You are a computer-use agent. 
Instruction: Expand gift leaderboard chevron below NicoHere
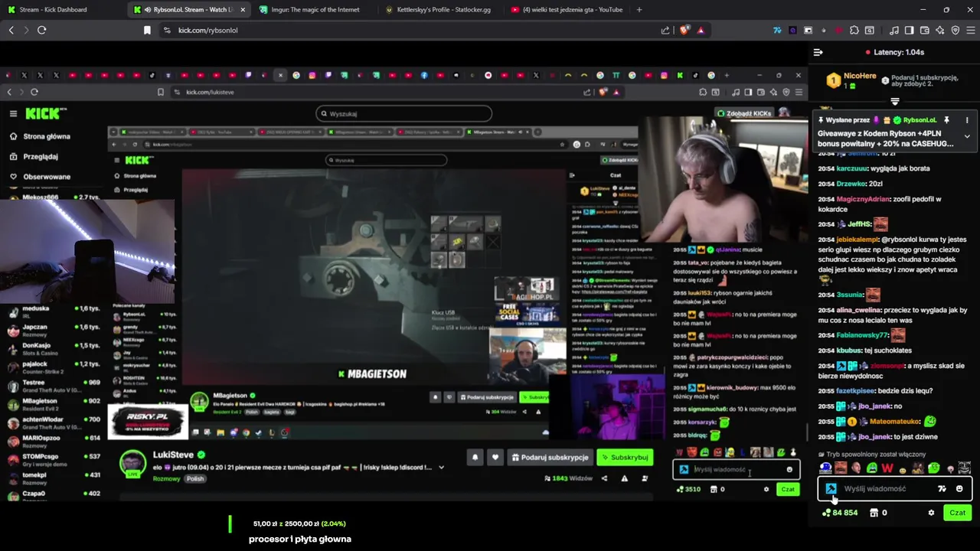click(894, 102)
